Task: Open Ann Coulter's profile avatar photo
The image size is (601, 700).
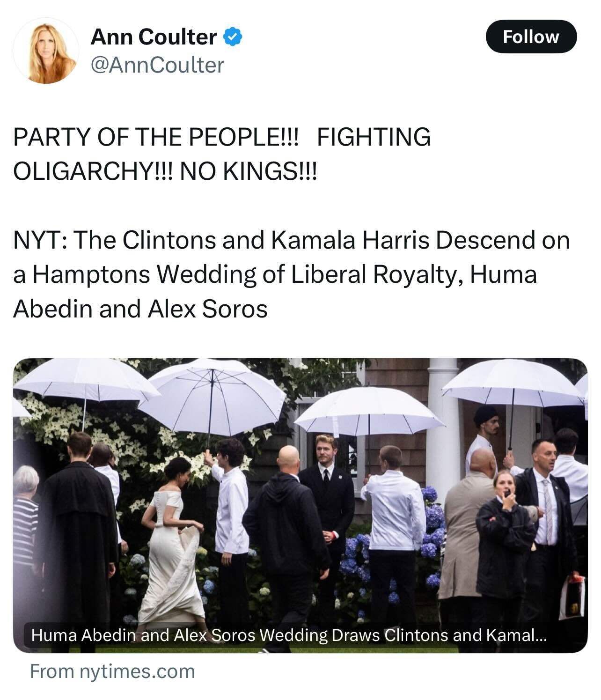Action: (x=46, y=51)
